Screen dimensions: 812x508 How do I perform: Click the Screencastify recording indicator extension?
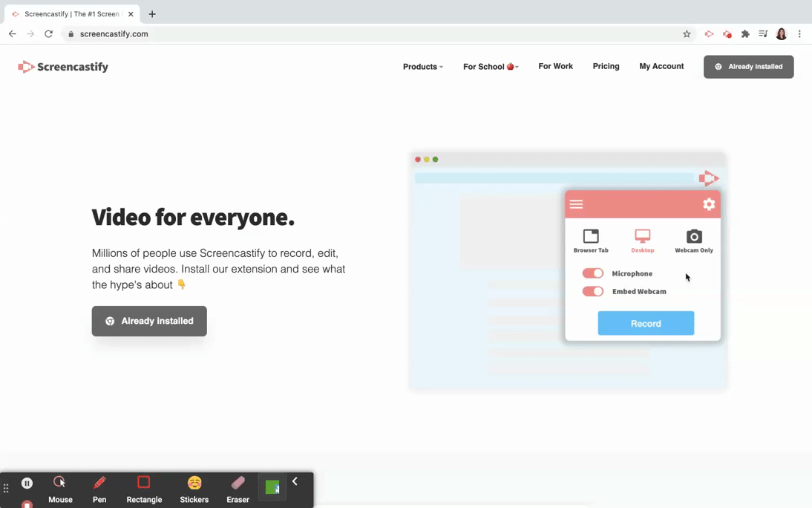727,34
